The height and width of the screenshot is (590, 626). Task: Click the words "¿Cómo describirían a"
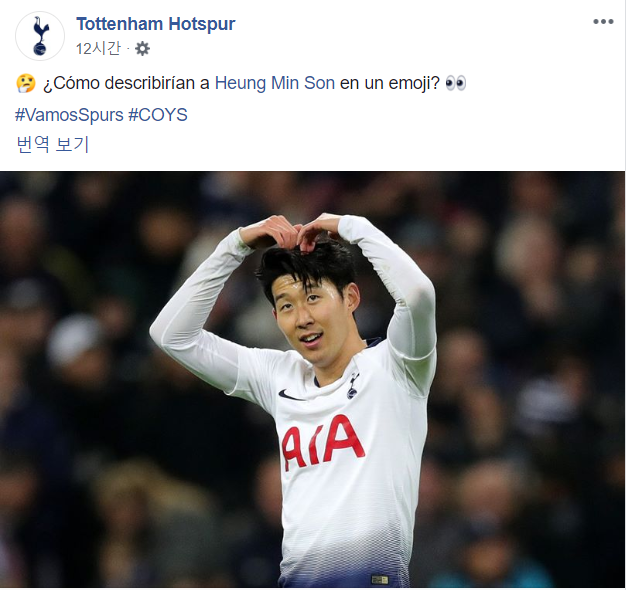(126, 83)
